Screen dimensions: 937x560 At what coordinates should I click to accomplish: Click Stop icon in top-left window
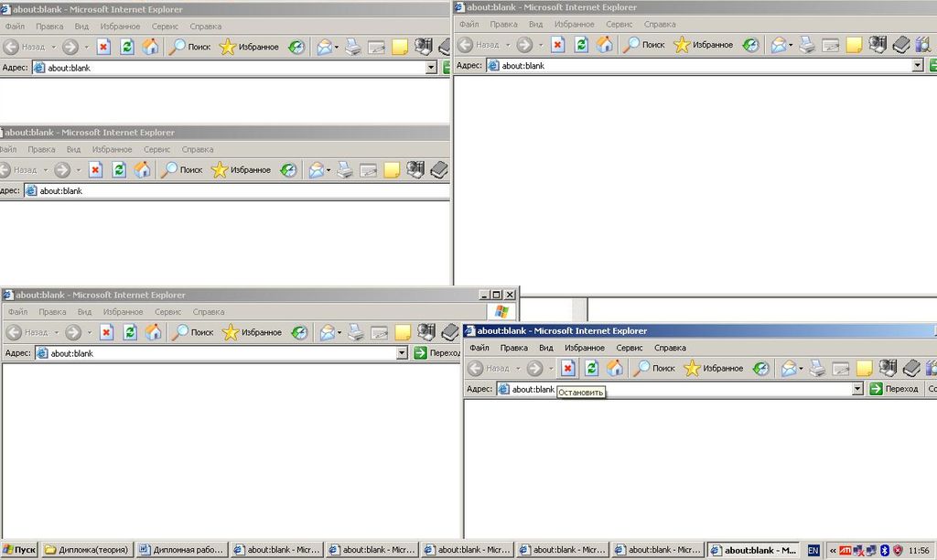click(x=103, y=47)
